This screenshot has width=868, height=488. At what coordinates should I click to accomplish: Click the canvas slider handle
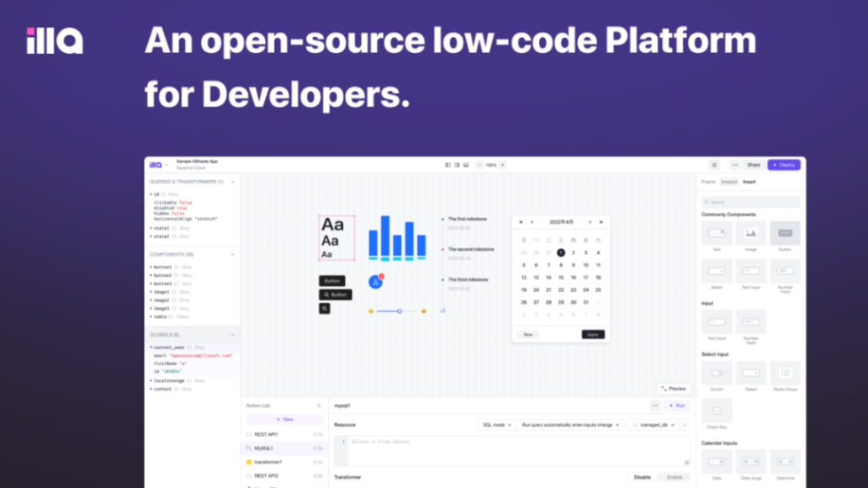point(400,311)
